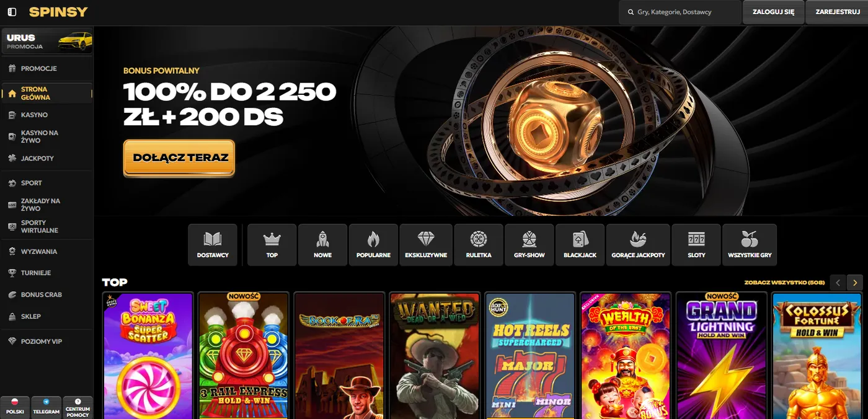The height and width of the screenshot is (419, 868).
Task: Toggle the sidebar collapse icon
Action: click(x=12, y=12)
